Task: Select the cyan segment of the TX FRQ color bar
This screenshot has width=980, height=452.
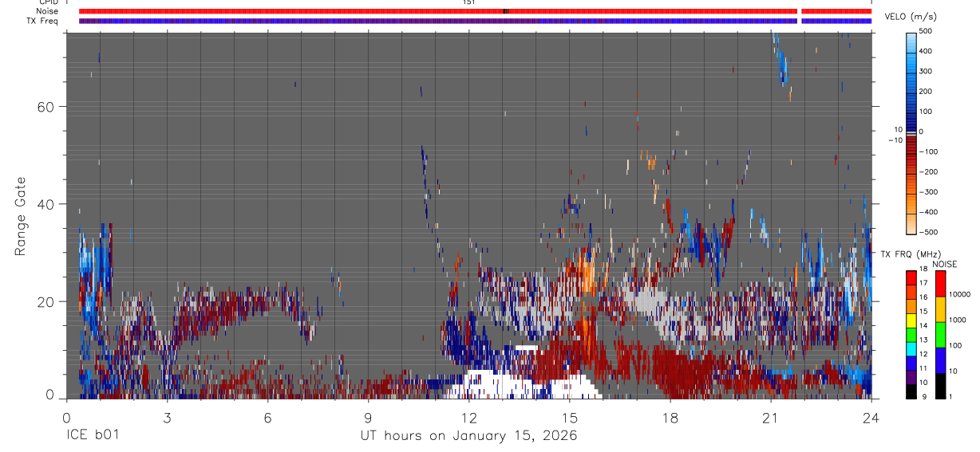Action: pos(911,348)
